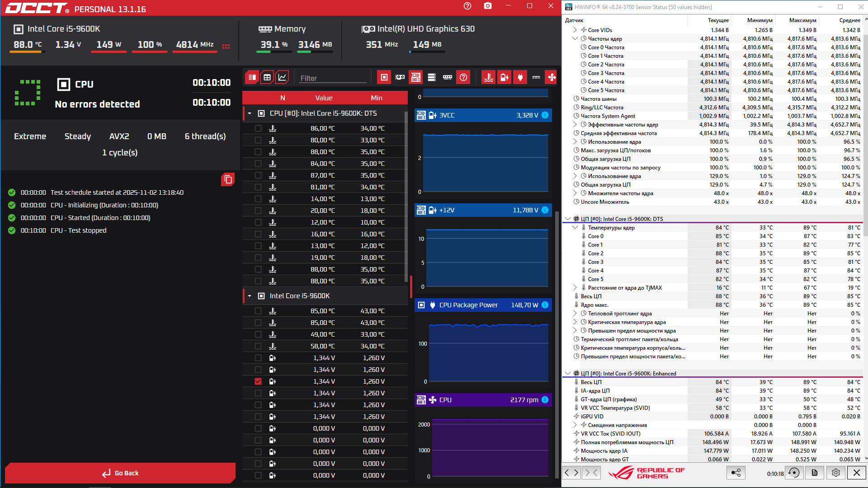Expand the Core VIDs tree node

click(x=575, y=30)
